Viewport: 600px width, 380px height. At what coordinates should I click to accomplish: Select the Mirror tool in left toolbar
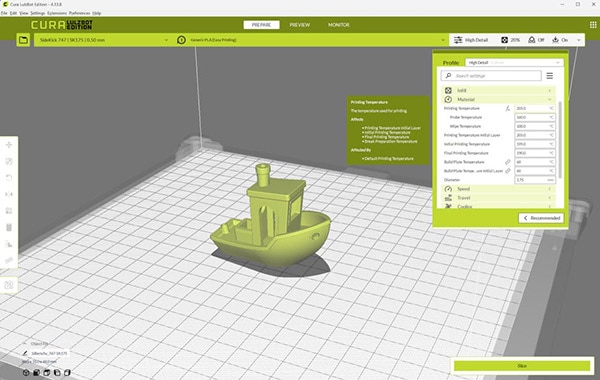click(9, 194)
